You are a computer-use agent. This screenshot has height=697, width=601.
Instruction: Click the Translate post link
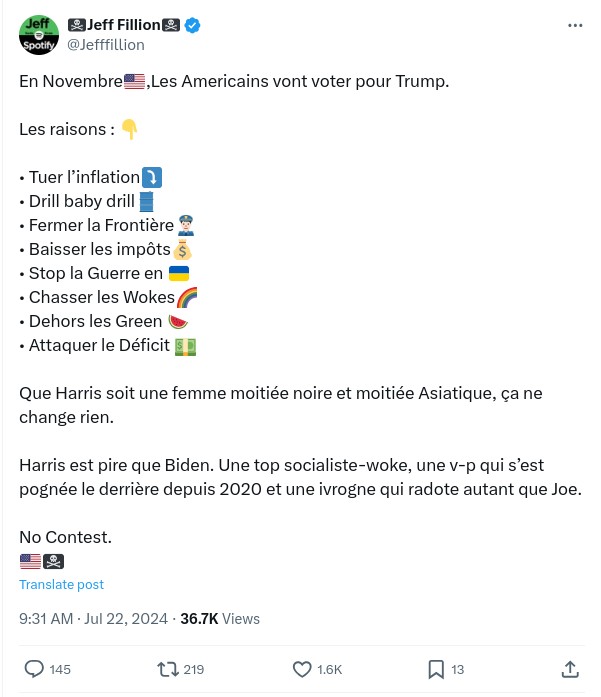click(x=61, y=584)
